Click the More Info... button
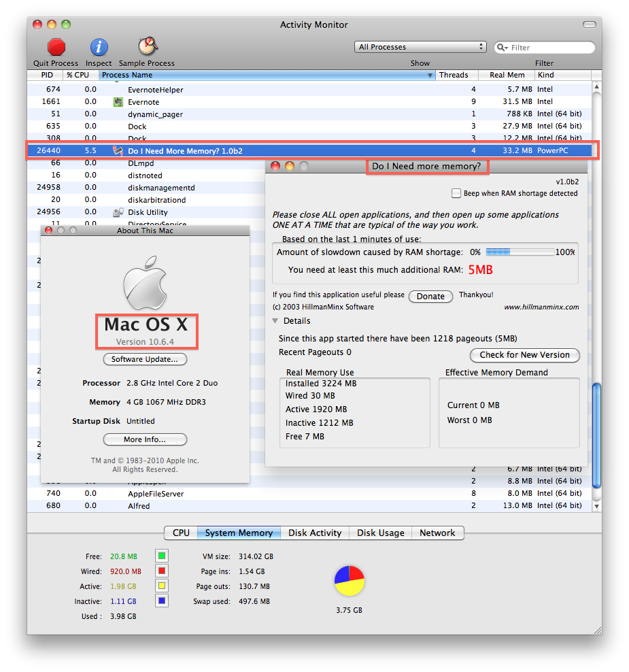 point(145,439)
